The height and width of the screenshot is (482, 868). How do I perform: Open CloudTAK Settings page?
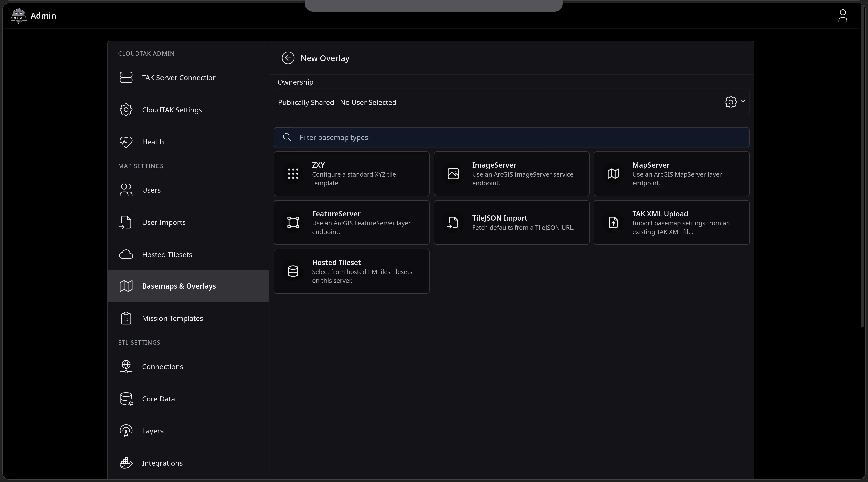click(x=188, y=110)
